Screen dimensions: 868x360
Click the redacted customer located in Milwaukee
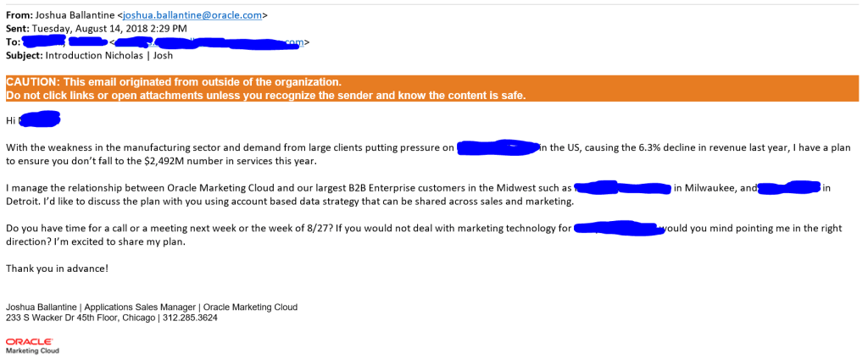pos(622,187)
